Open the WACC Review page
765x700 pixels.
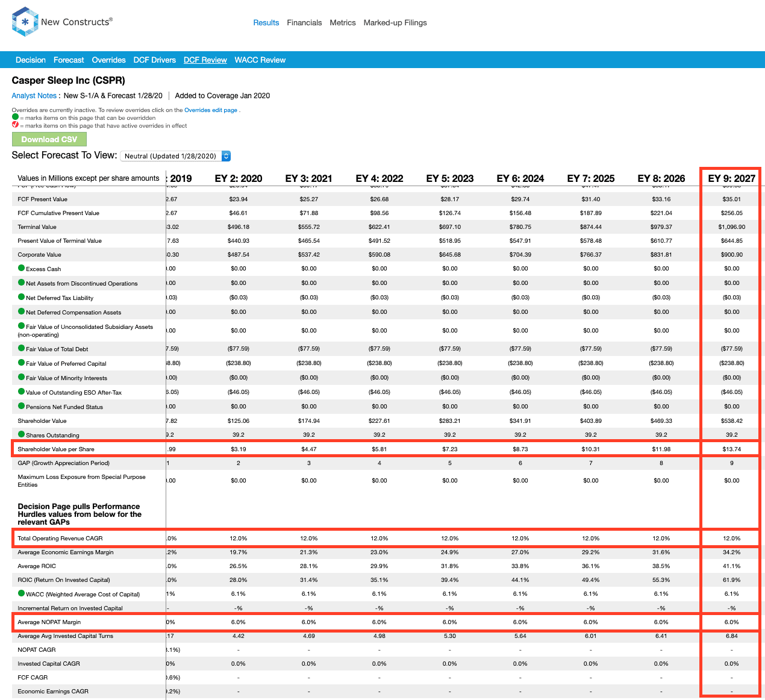pos(260,60)
